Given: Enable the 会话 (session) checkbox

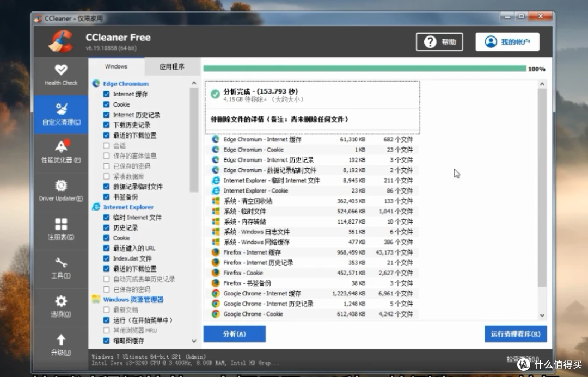Looking at the screenshot, I should 107,145.
